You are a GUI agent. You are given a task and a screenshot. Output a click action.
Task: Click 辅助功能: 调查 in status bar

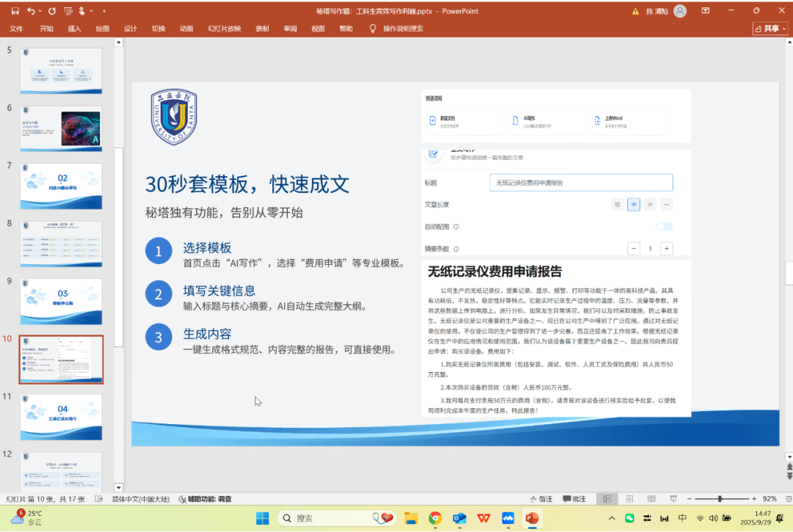(205, 499)
